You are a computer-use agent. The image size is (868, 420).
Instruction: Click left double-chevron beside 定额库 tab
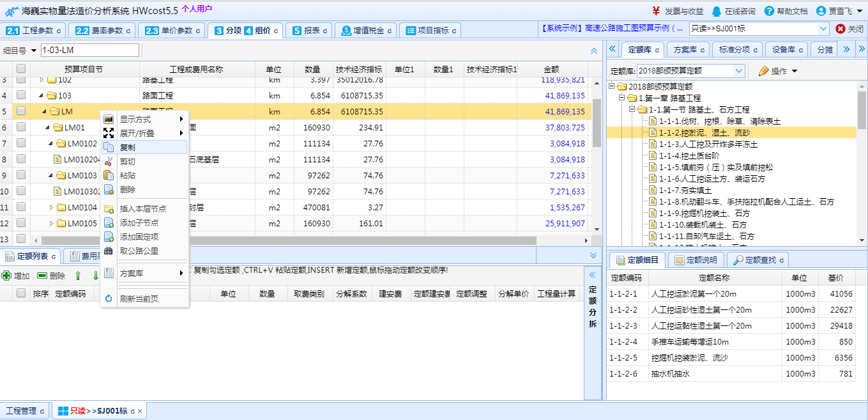pos(612,49)
